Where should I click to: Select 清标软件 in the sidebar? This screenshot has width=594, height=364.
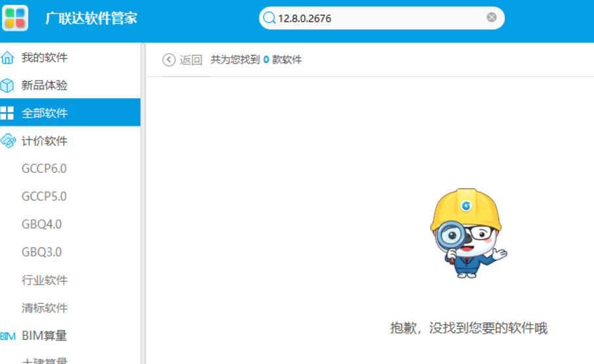pos(45,308)
